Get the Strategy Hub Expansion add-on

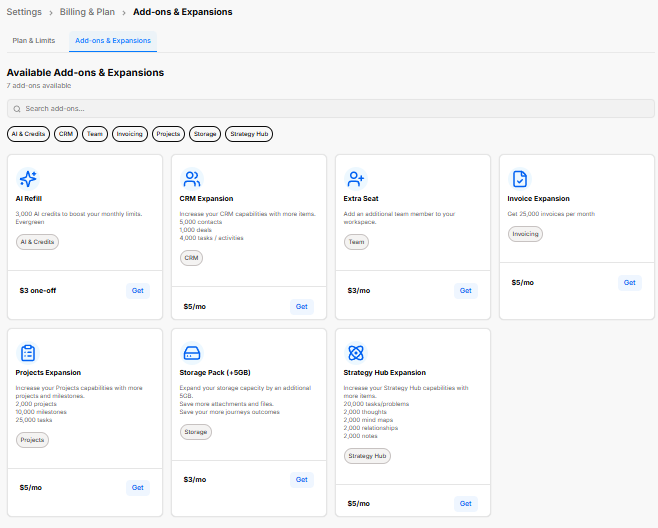466,504
